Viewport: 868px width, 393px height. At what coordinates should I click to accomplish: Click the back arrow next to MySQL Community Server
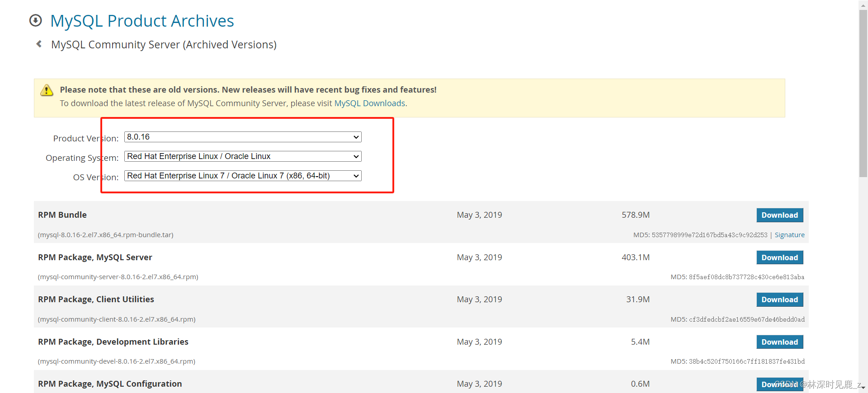(x=39, y=44)
